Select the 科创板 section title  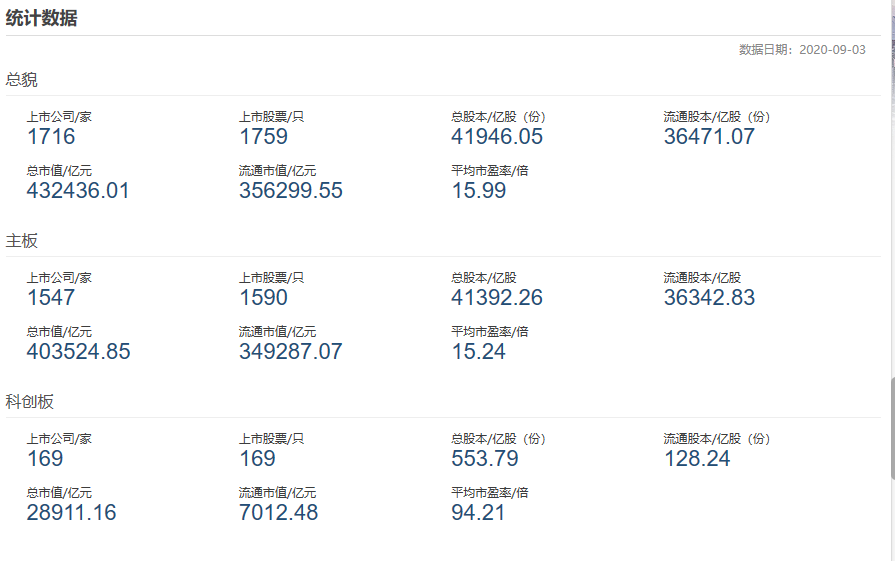click(30, 402)
